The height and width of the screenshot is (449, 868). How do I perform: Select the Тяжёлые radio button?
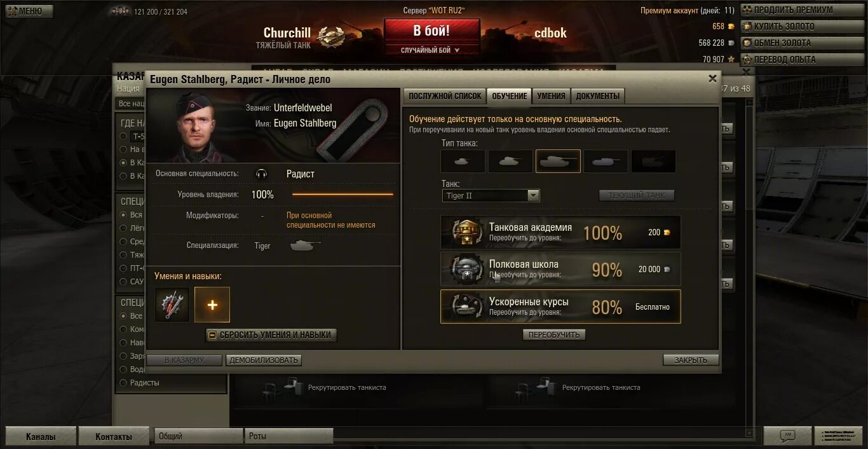(123, 255)
